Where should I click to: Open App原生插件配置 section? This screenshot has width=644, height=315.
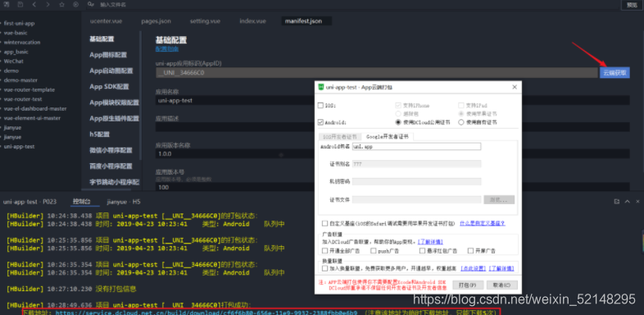click(x=114, y=118)
